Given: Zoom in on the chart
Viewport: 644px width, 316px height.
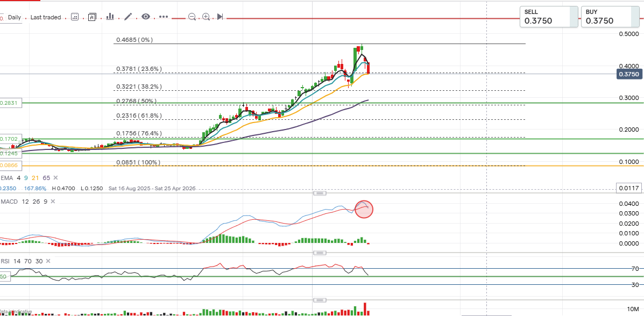Looking at the screenshot, I should 206,17.
